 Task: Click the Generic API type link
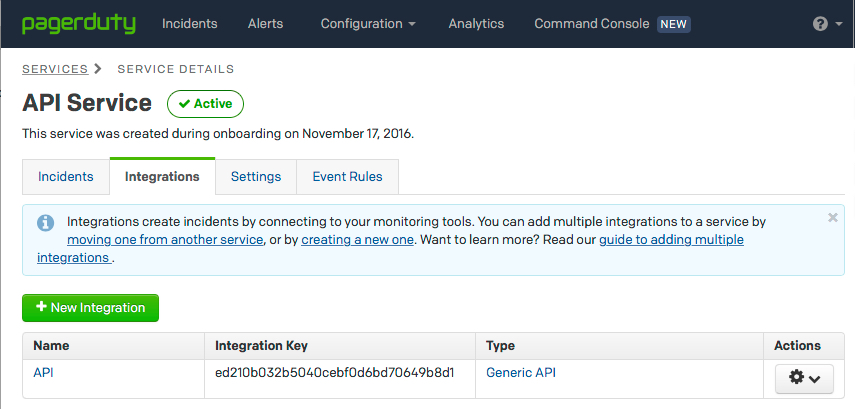[521, 373]
